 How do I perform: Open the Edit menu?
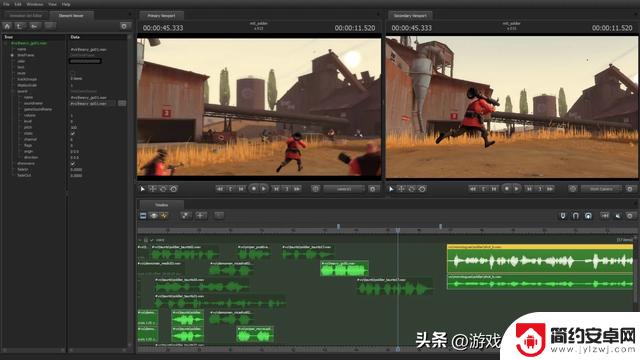click(18, 4)
